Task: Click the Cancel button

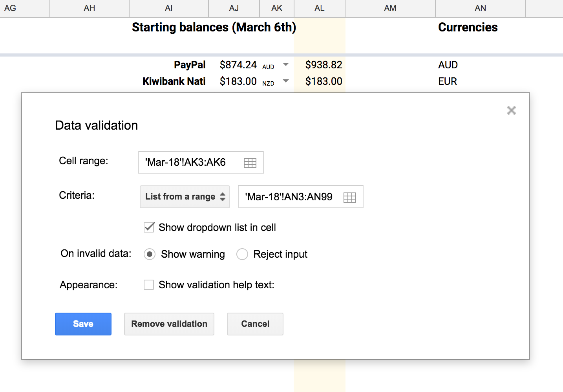Action: pyautogui.click(x=255, y=324)
